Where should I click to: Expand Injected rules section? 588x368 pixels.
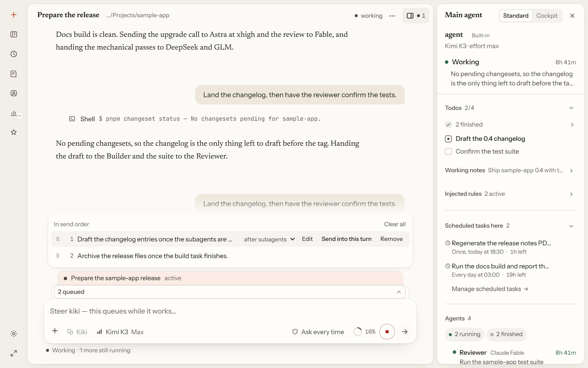(x=571, y=194)
